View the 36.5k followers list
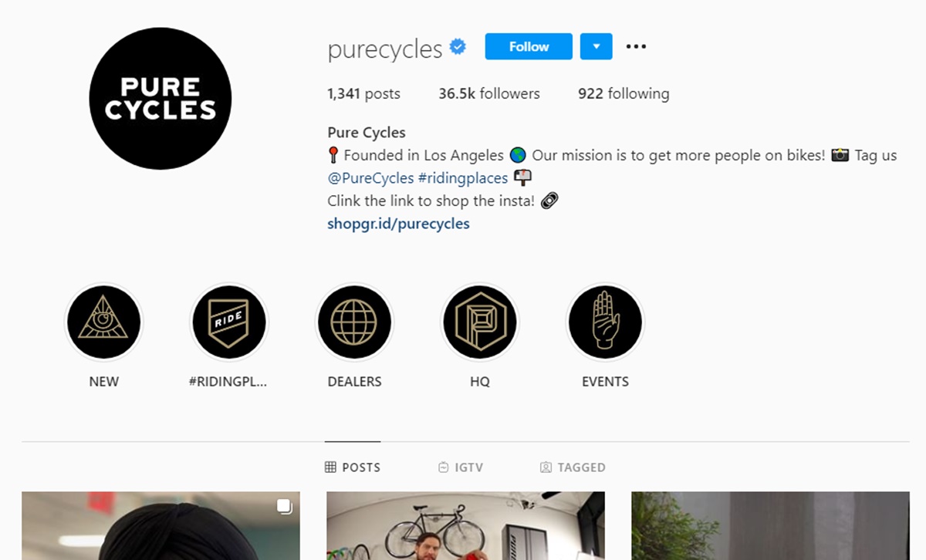 coord(489,94)
